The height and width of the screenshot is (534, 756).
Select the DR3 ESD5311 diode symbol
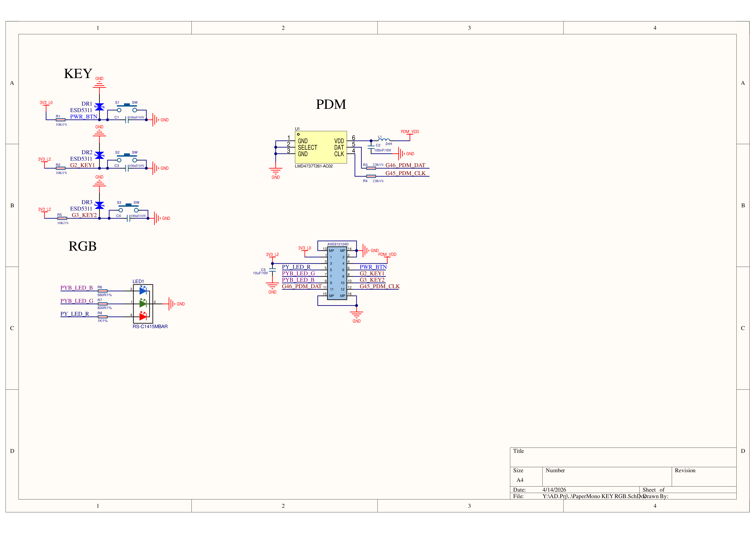click(x=99, y=205)
